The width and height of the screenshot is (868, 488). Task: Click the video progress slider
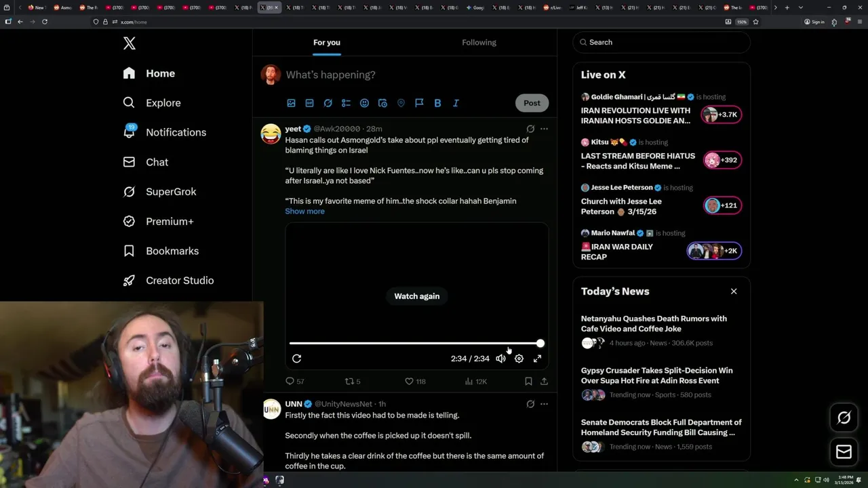point(416,344)
